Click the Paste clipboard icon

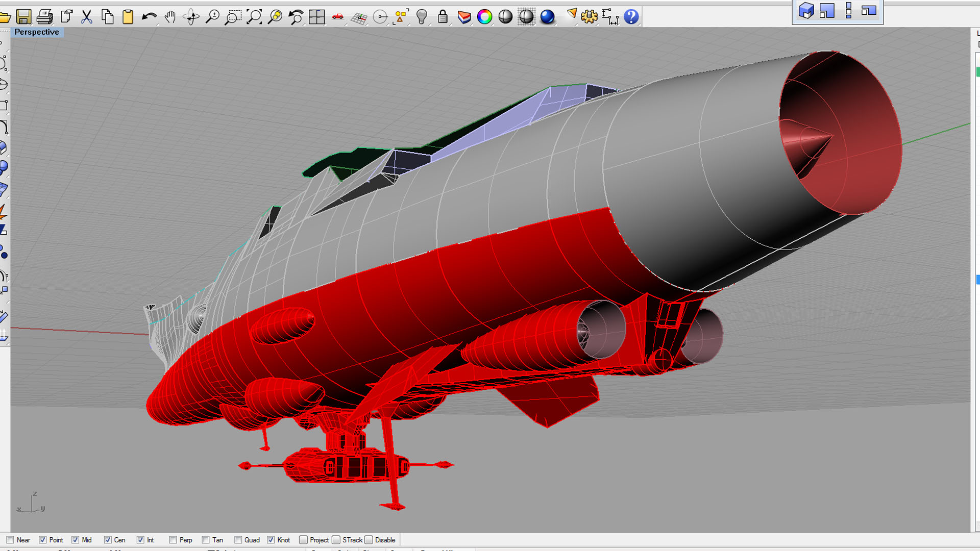[x=128, y=17]
